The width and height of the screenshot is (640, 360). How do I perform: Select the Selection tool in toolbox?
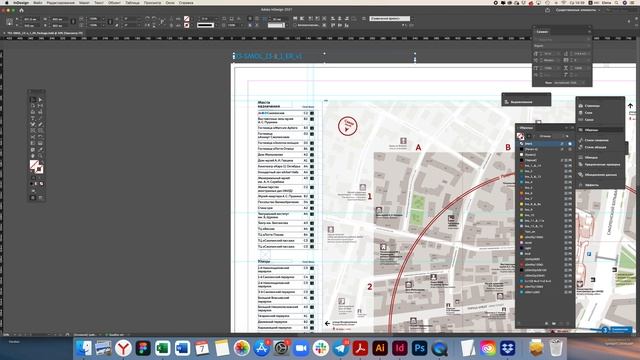point(33,100)
